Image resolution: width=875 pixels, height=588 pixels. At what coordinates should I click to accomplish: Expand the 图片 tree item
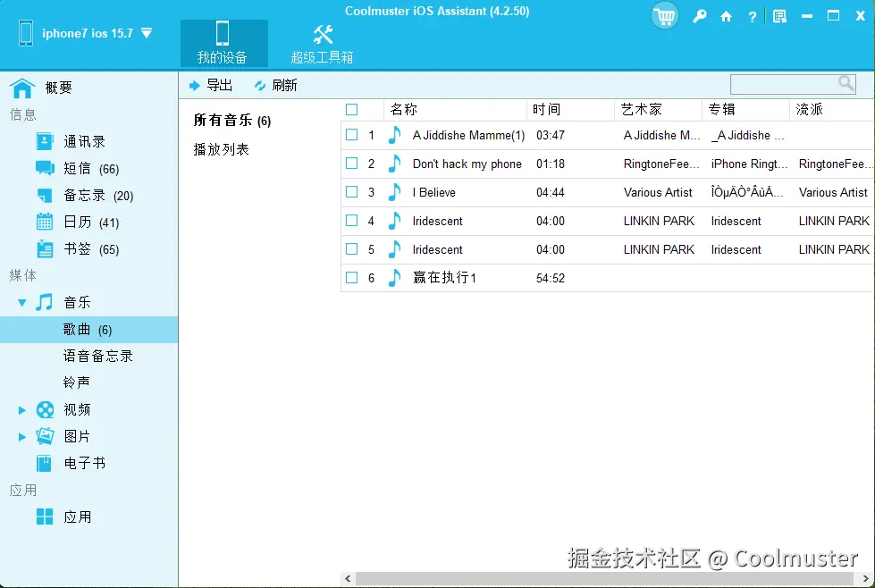pos(21,436)
